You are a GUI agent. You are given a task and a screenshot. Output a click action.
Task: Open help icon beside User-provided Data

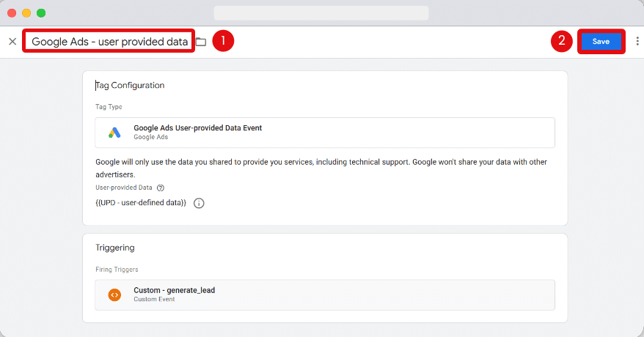161,188
